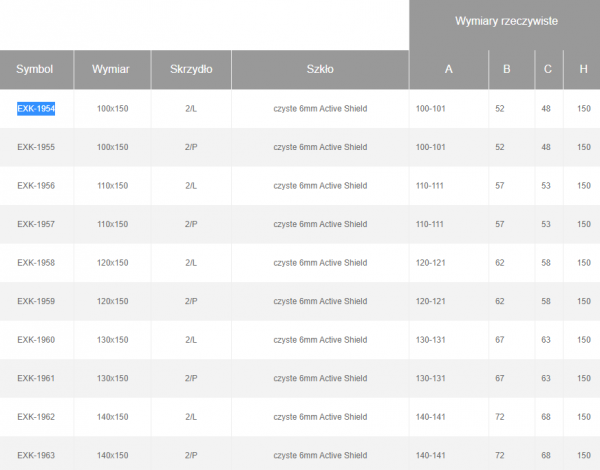This screenshot has height=470, width=600.
Task: Select the EXK-1958 symbol cell
Action: [x=36, y=263]
